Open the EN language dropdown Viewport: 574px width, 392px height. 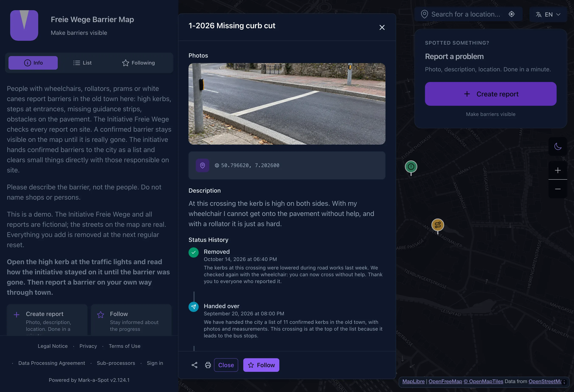pyautogui.click(x=548, y=14)
